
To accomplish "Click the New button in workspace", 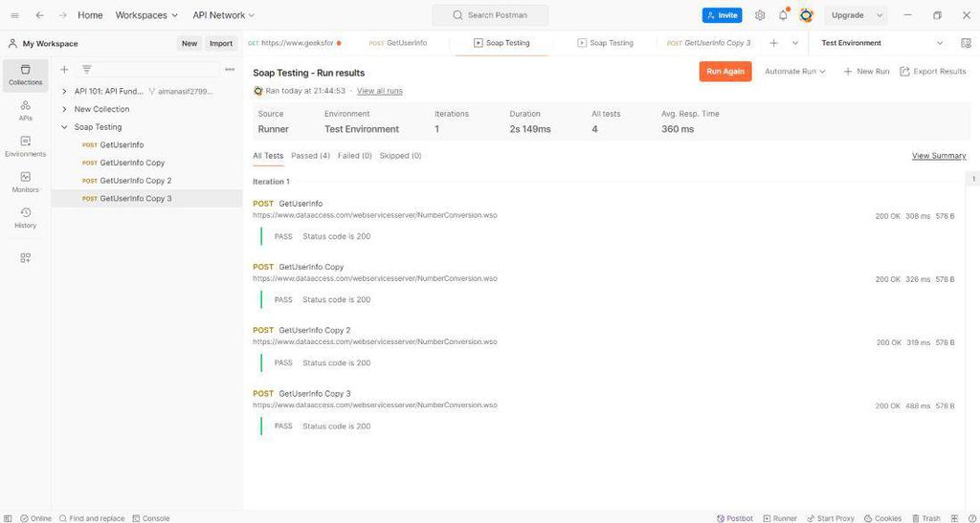I will [189, 44].
